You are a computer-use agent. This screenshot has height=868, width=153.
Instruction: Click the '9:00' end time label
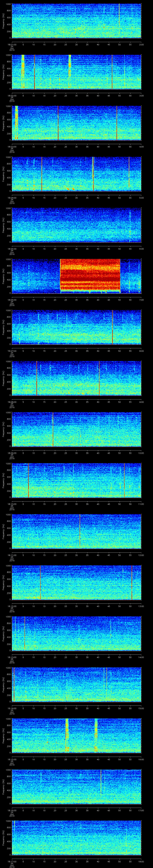141,402
